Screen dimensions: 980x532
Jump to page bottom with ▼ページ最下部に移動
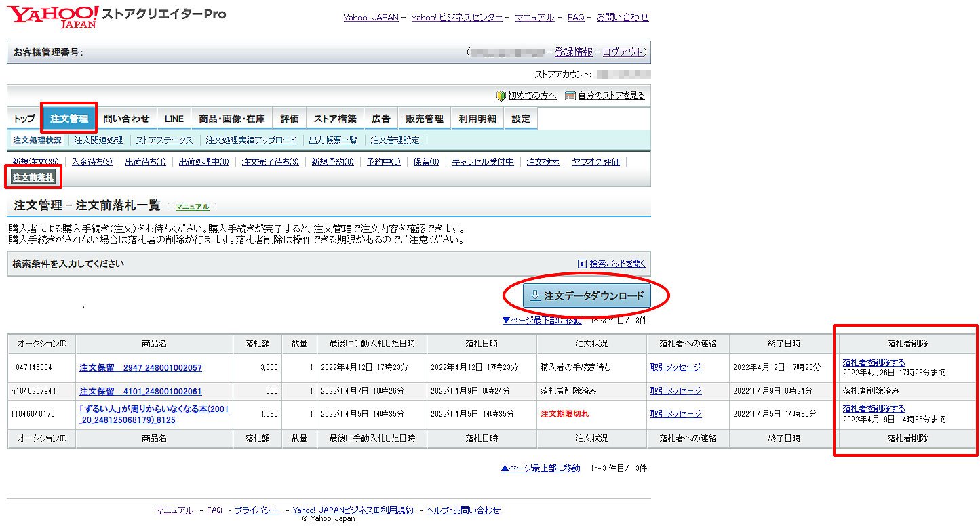(x=541, y=321)
